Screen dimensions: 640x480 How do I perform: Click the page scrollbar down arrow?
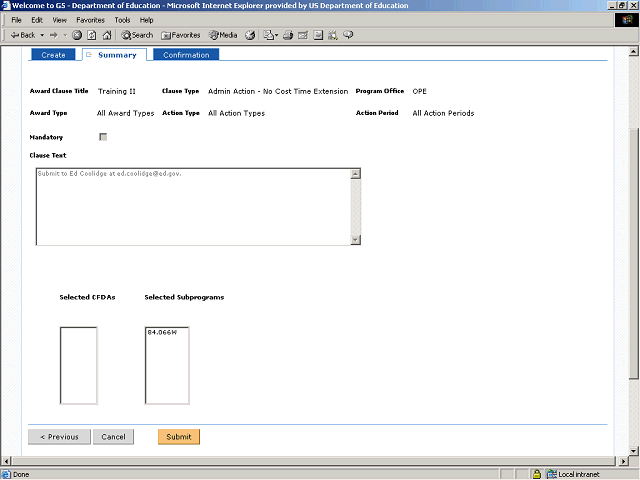tap(633, 451)
